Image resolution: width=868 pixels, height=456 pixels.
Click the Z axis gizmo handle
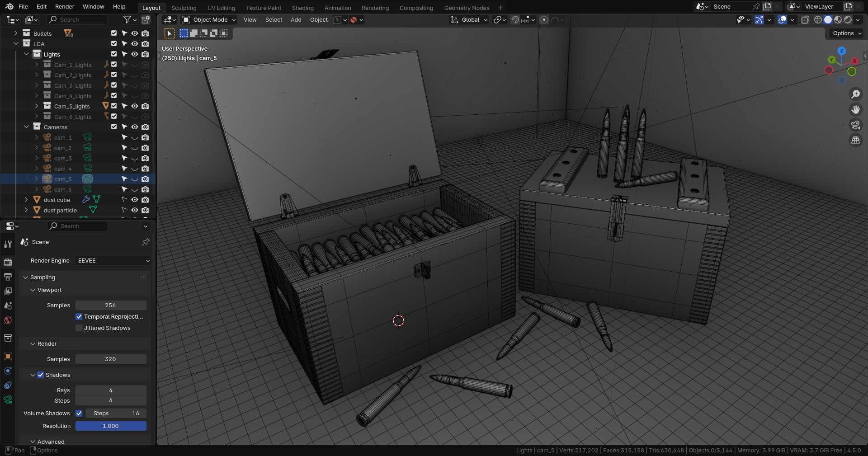click(841, 51)
